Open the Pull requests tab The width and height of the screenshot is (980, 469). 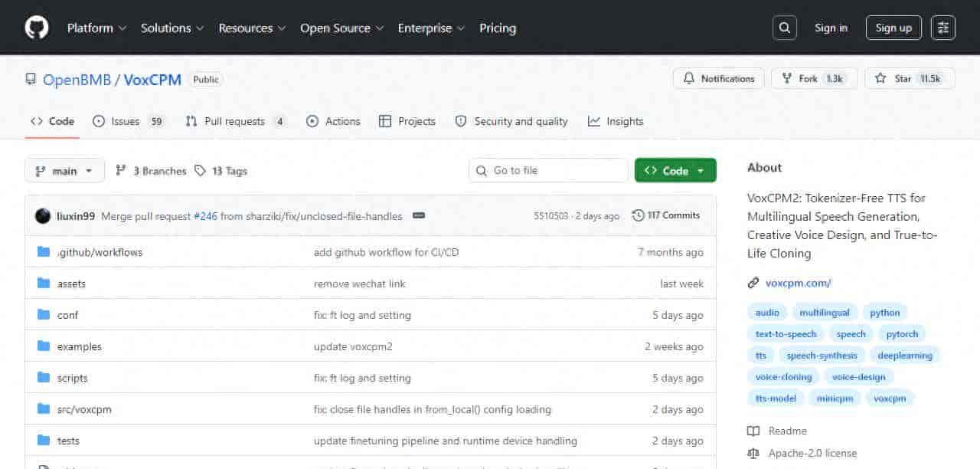point(235,121)
